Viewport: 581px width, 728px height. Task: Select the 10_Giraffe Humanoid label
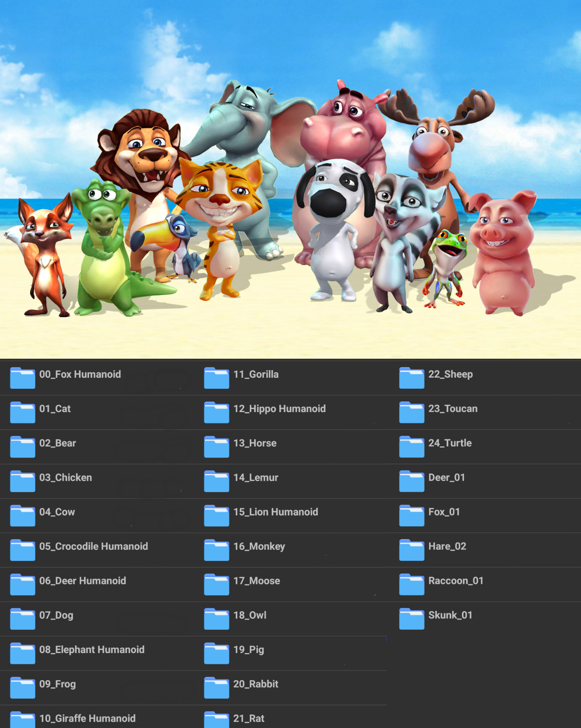pyautogui.click(x=87, y=718)
